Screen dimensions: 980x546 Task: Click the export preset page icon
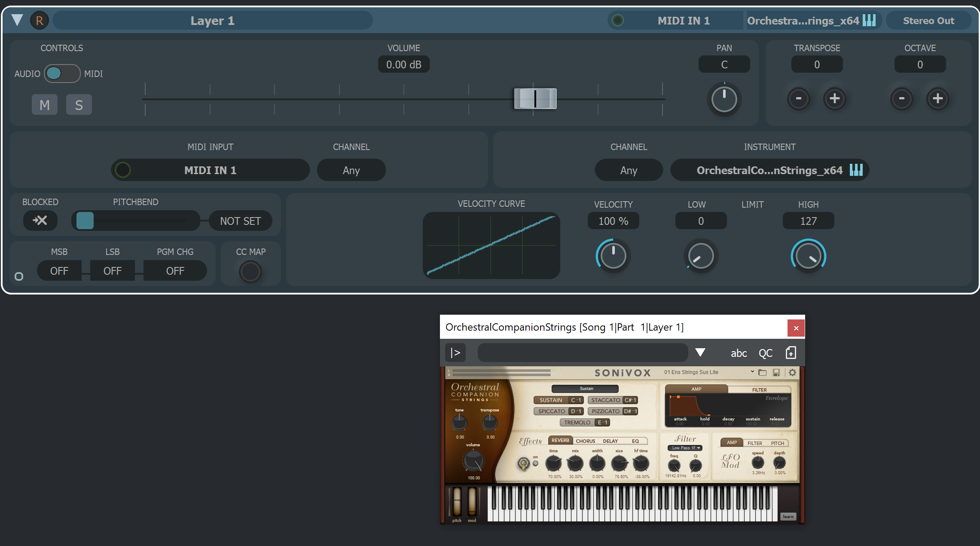tap(791, 353)
